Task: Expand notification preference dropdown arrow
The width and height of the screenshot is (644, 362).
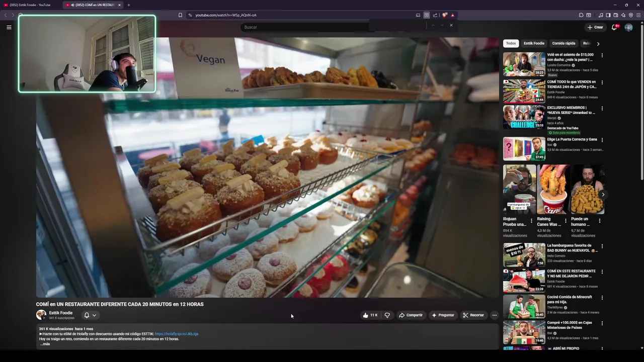Action: pos(94,315)
